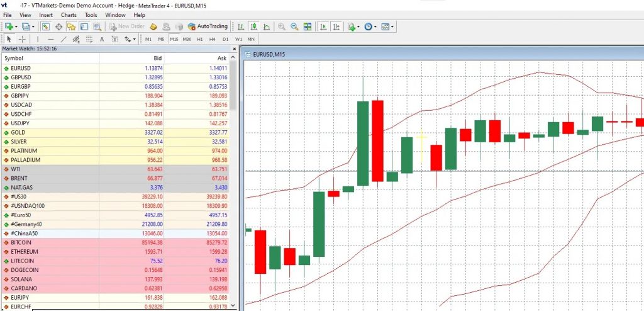Image resolution: width=644 pixels, height=311 pixels.
Task: Select the Text Label tool
Action: coord(114,39)
